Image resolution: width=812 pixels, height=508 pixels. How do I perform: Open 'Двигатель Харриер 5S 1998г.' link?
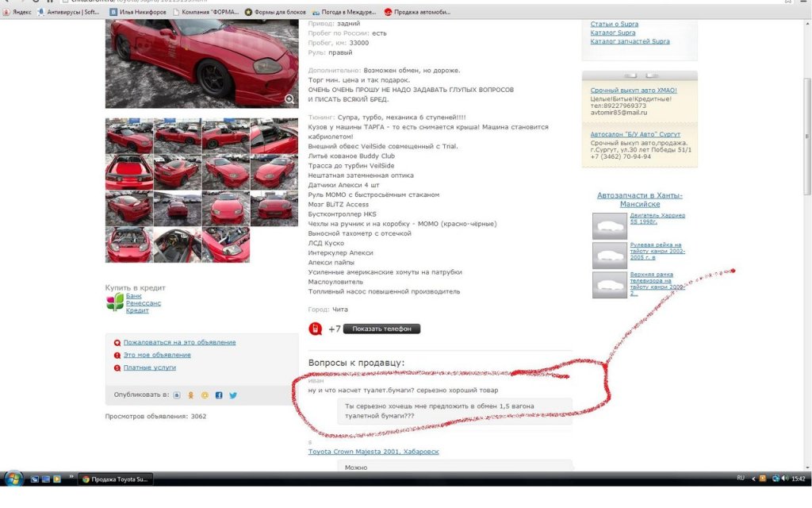point(657,218)
